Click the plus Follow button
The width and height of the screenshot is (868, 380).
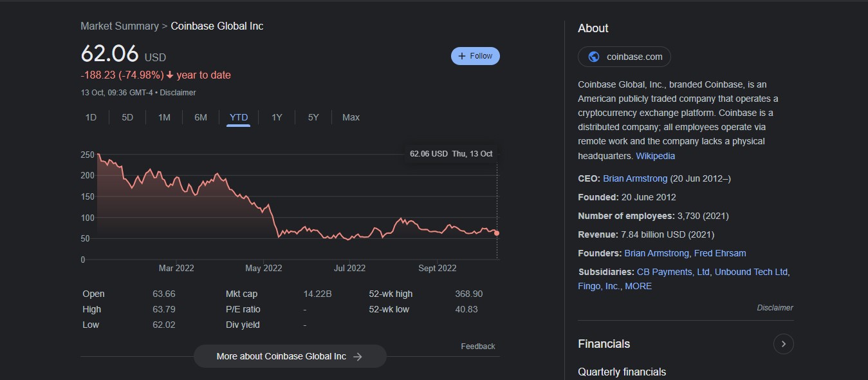click(475, 56)
